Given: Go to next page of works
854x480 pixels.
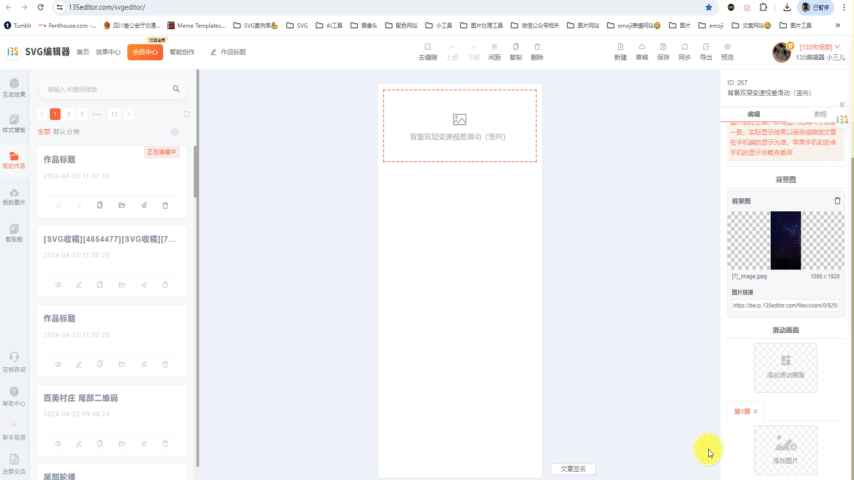Looking at the screenshot, I should pyautogui.click(x=129, y=114).
